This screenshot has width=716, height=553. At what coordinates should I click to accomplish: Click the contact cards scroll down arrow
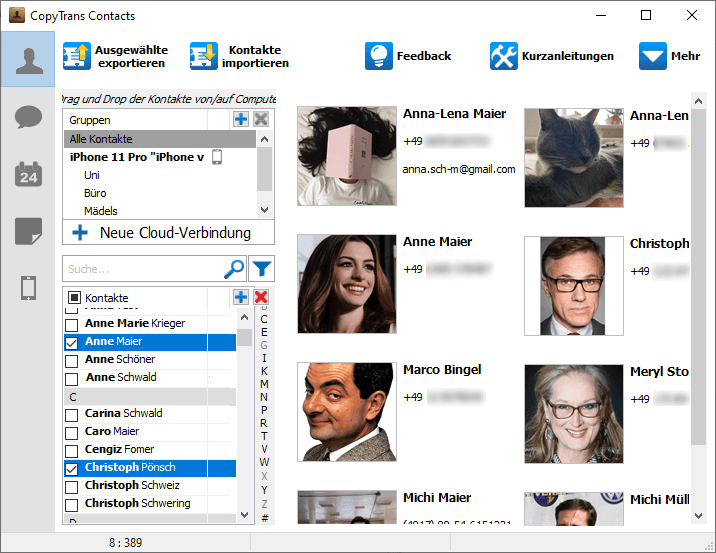(698, 516)
